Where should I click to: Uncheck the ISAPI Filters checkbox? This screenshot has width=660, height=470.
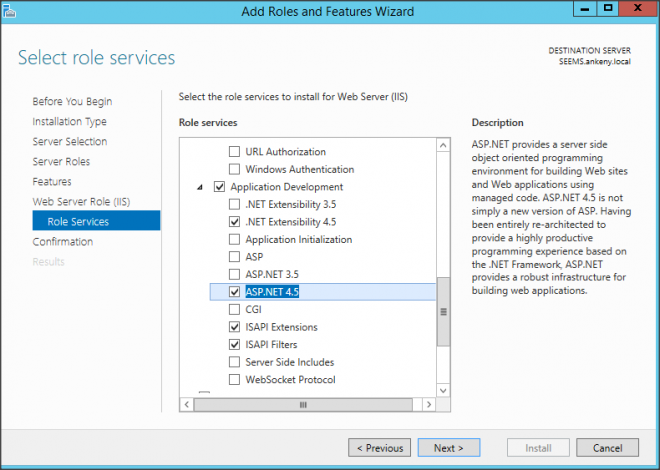(235, 345)
